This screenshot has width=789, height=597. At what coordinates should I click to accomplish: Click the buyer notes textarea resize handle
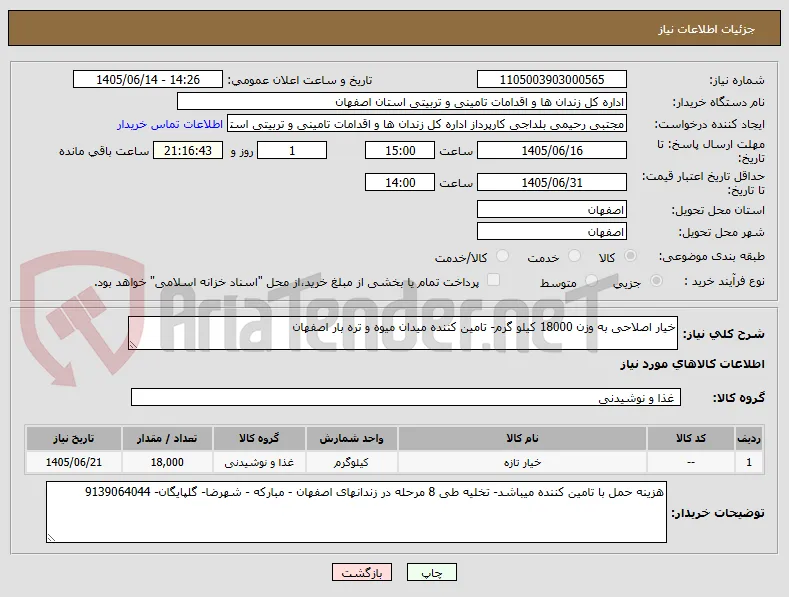pyautogui.click(x=51, y=538)
